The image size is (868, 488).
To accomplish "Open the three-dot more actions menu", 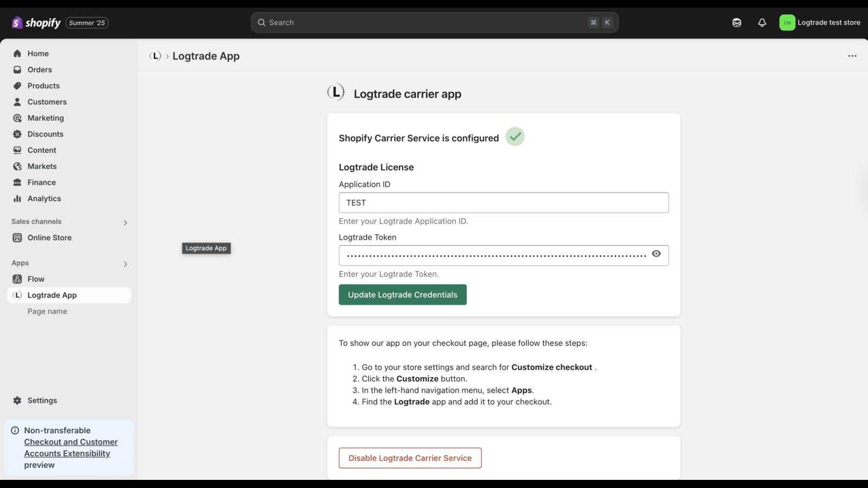I will tap(852, 56).
